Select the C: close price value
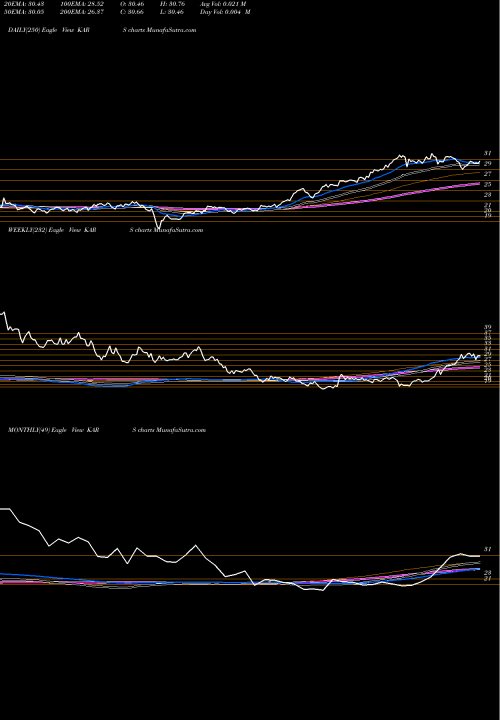Screen dimensions: 500x720 tap(132, 12)
